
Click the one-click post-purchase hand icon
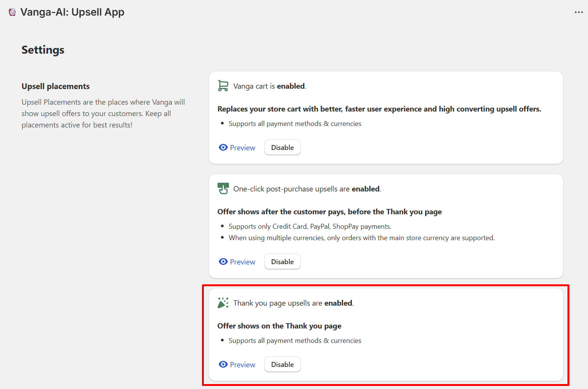point(223,188)
